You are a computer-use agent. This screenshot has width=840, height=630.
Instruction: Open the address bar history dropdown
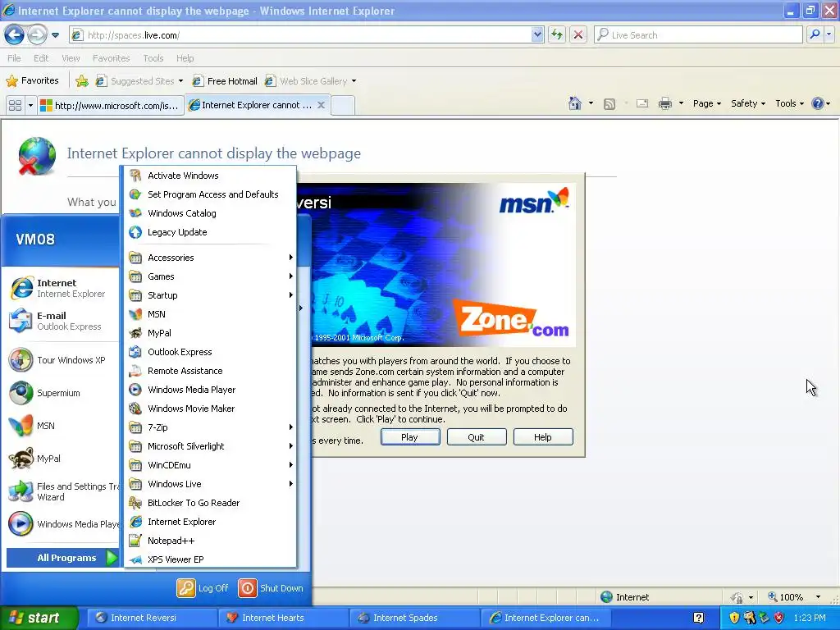[537, 34]
